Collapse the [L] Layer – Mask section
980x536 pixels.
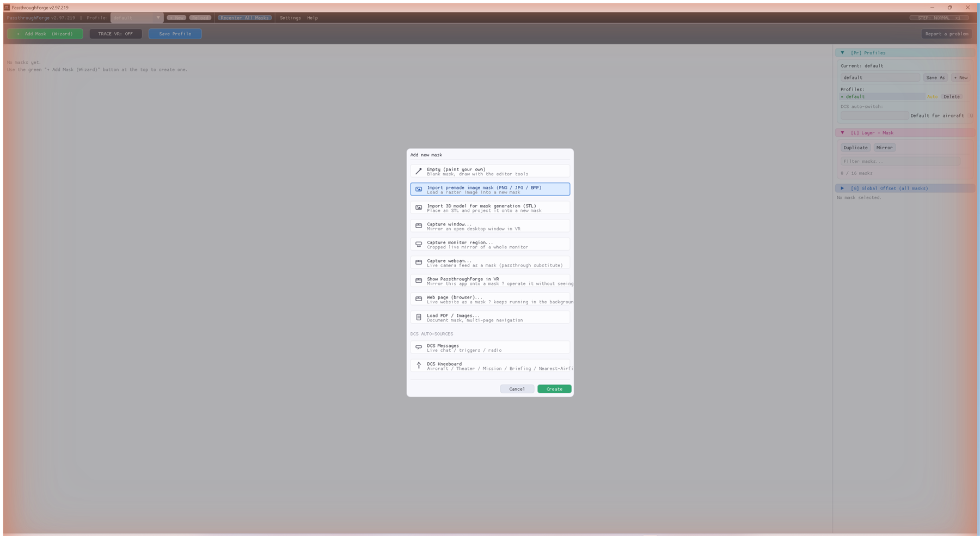[x=842, y=133]
